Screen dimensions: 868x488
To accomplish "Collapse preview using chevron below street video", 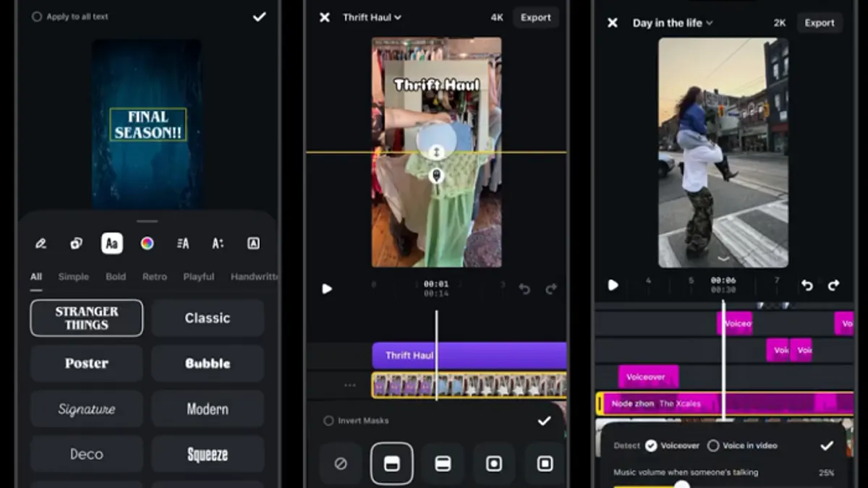I will 723,258.
